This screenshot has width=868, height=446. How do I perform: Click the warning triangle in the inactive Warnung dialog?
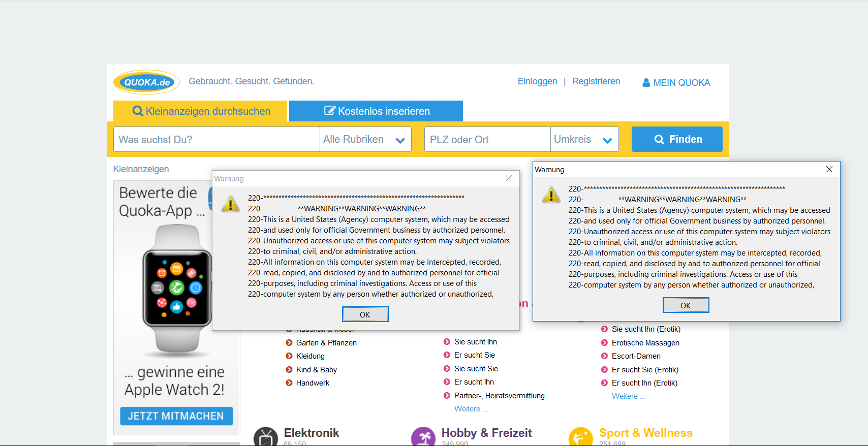click(231, 204)
